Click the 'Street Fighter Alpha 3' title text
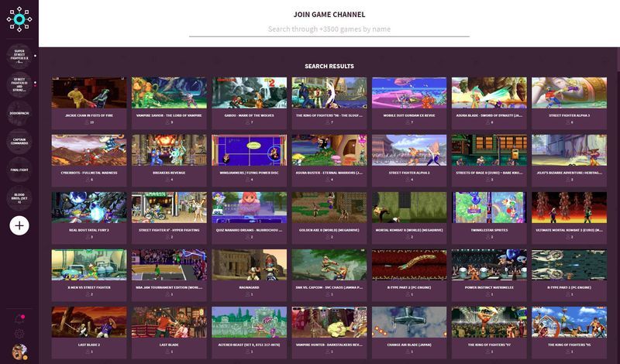The image size is (620, 364). [x=569, y=115]
